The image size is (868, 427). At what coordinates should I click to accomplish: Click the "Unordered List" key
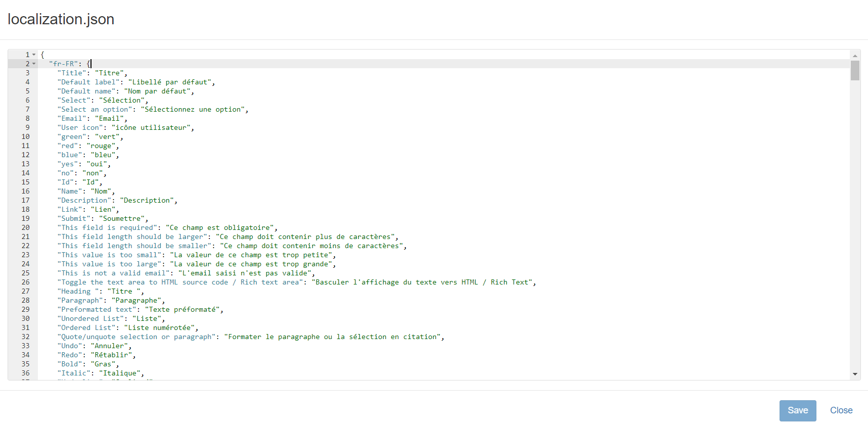(91, 318)
